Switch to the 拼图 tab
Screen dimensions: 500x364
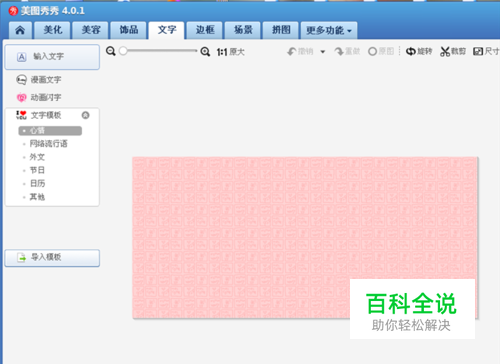tap(281, 30)
